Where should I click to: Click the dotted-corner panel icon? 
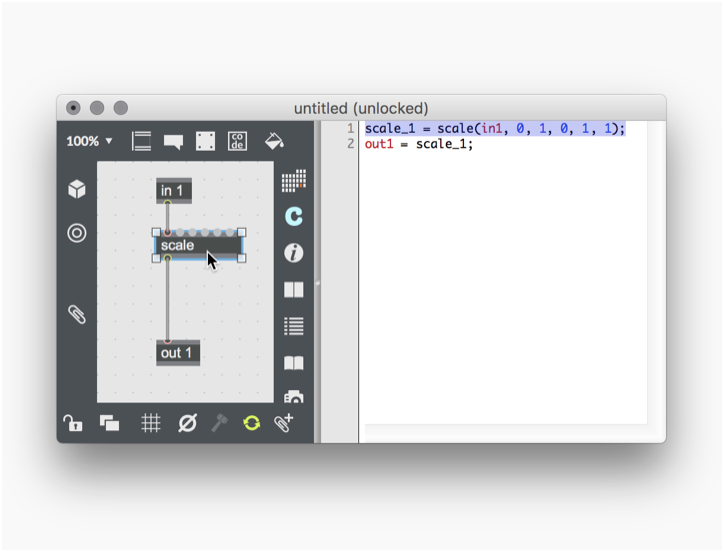click(205, 141)
